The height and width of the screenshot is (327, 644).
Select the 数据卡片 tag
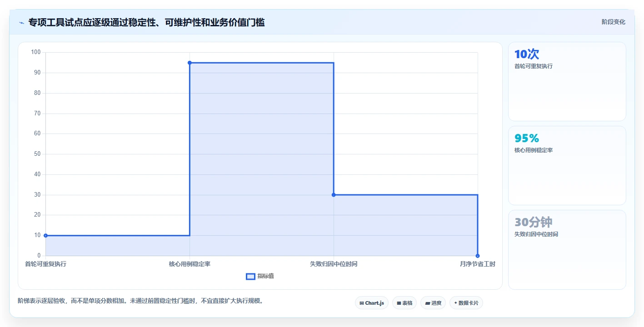(466, 303)
